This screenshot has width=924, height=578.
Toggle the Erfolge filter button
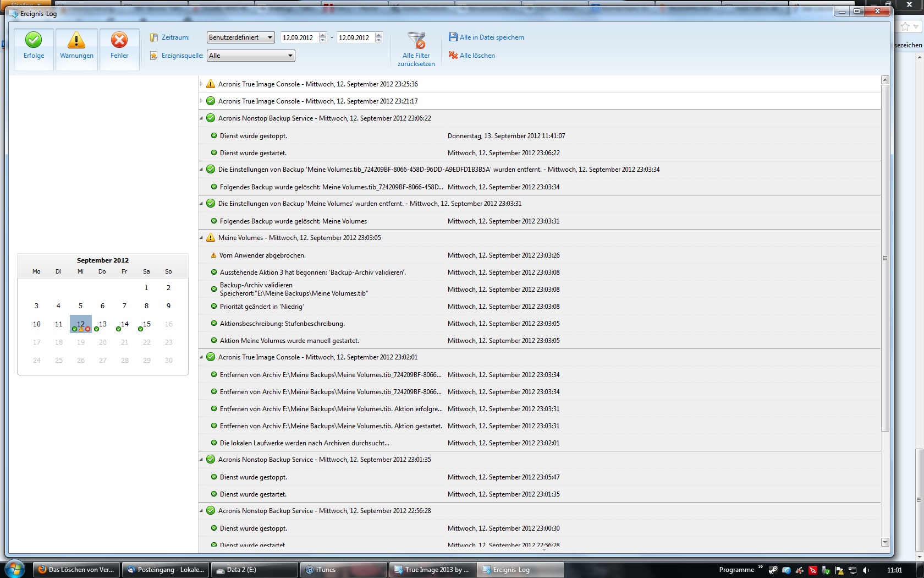pos(34,49)
